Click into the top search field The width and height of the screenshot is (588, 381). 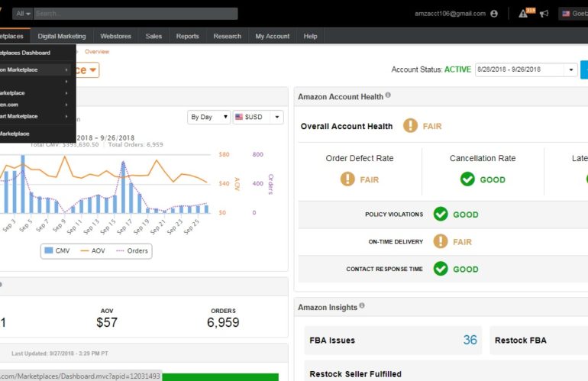(135, 14)
